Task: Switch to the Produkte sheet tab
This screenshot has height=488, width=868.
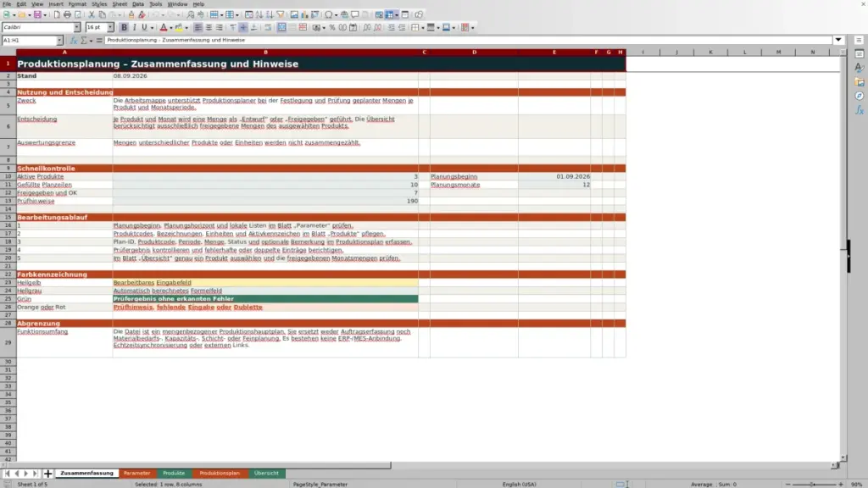Action: click(174, 473)
